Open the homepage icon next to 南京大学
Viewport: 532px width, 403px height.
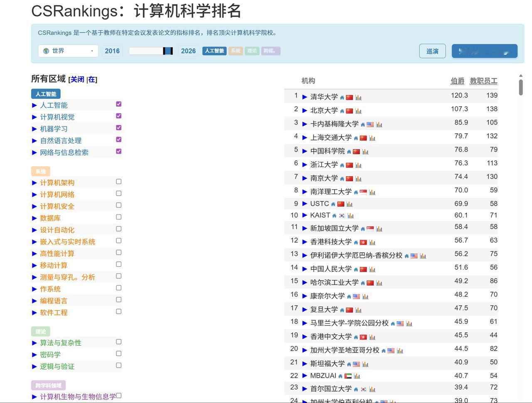pyautogui.click(x=342, y=179)
